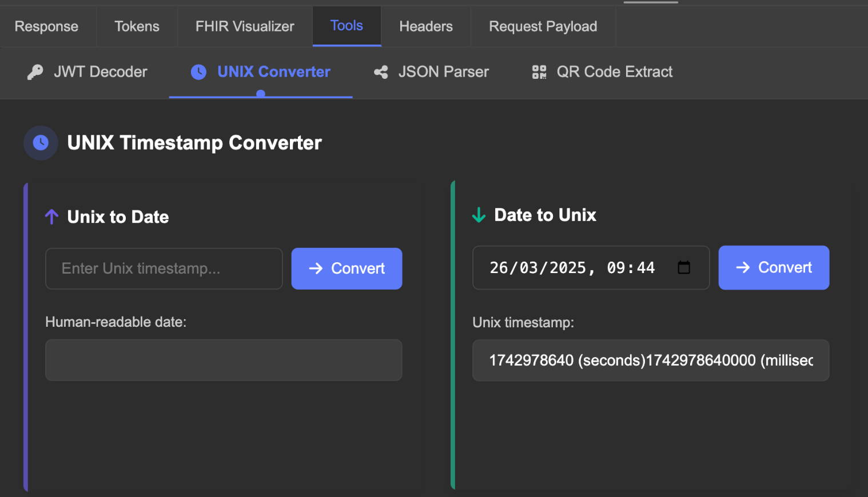Click the arrow icon inside the right Convert button

pos(743,267)
